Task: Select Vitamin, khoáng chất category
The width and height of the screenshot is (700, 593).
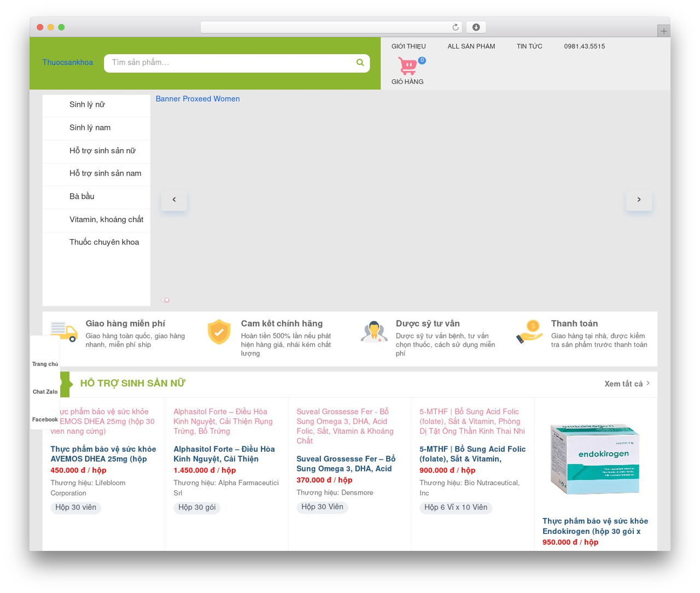Action: [96, 219]
